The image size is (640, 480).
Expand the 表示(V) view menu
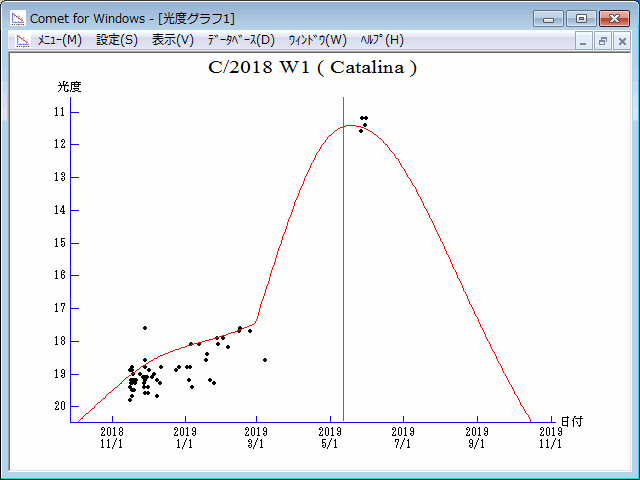(x=173, y=40)
